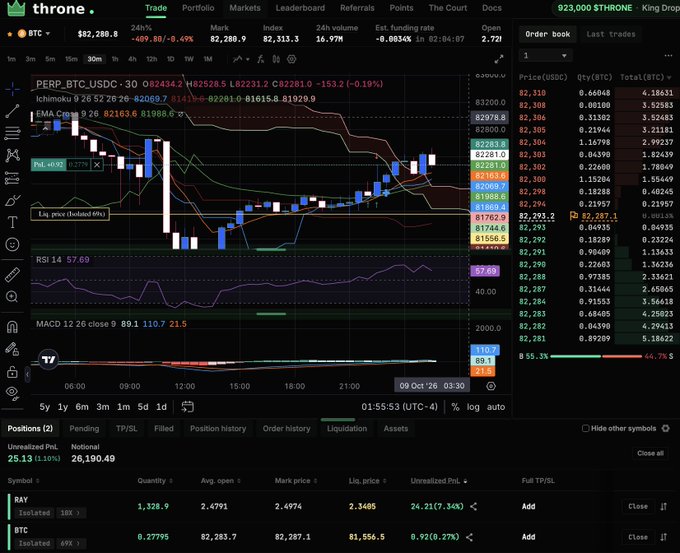The image size is (680, 553).
Task: Switch to Last trades tab
Action: [x=611, y=34]
